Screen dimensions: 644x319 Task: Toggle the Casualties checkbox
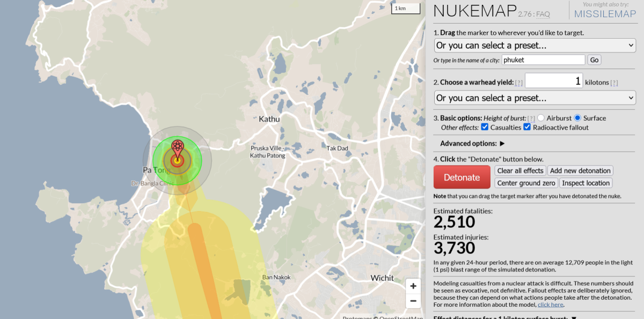pyautogui.click(x=485, y=127)
